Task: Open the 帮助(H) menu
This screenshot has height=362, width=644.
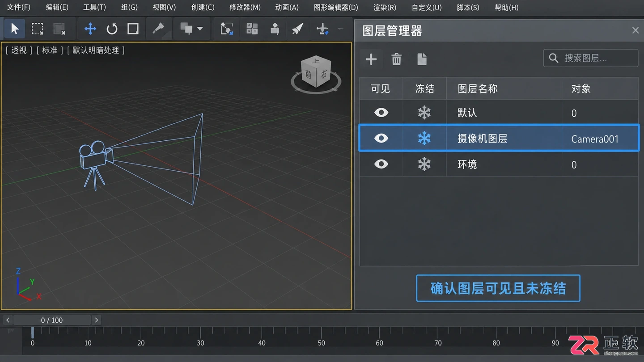Action: [507, 8]
